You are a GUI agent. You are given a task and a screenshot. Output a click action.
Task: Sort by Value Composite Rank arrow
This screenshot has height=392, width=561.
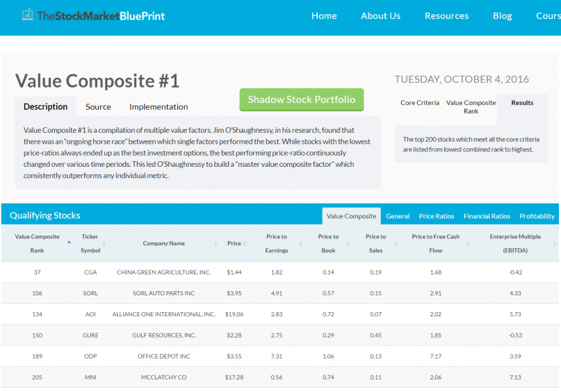point(69,243)
